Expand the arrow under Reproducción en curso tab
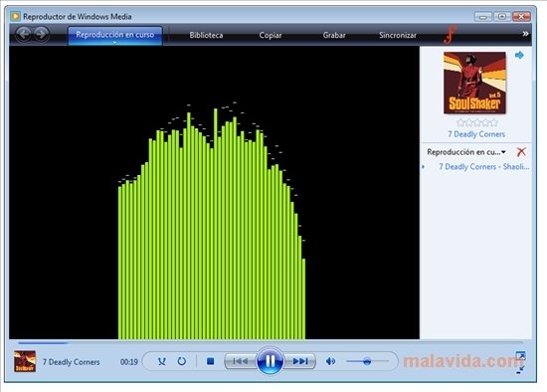The height and width of the screenshot is (392, 547). [x=114, y=43]
